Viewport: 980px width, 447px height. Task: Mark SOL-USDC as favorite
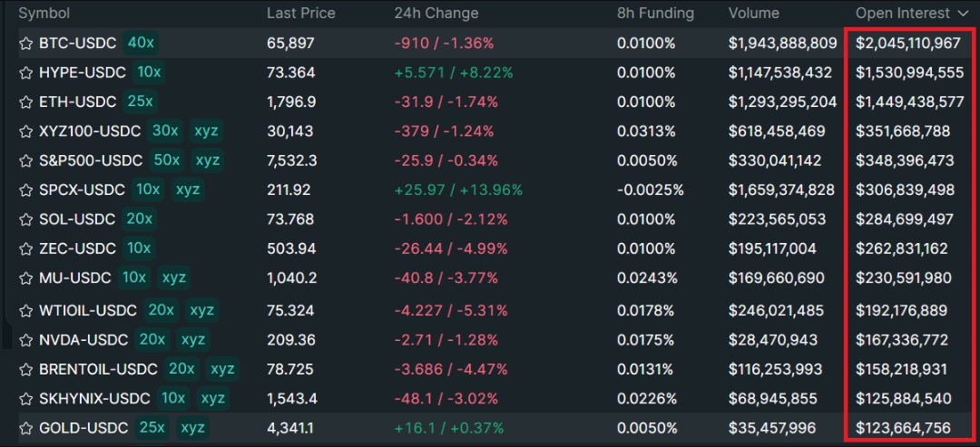tap(25, 219)
